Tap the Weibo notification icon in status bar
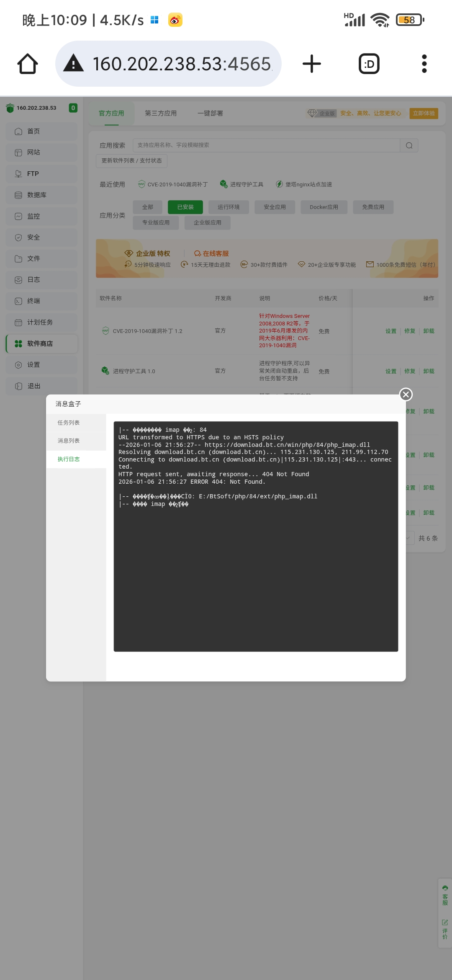The height and width of the screenshot is (980, 452). pos(175,20)
